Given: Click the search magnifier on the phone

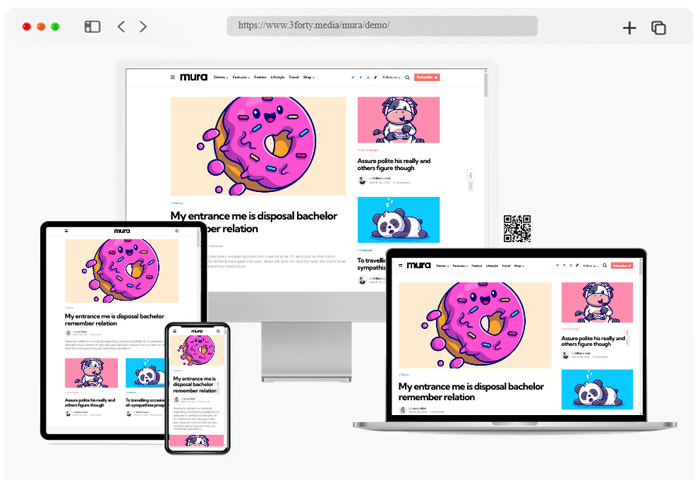Looking at the screenshot, I should pos(218,331).
